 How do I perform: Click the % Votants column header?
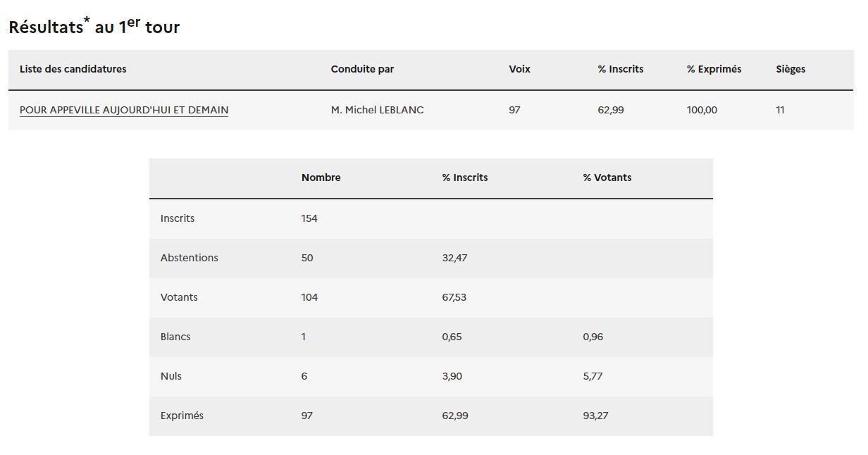pyautogui.click(x=607, y=177)
